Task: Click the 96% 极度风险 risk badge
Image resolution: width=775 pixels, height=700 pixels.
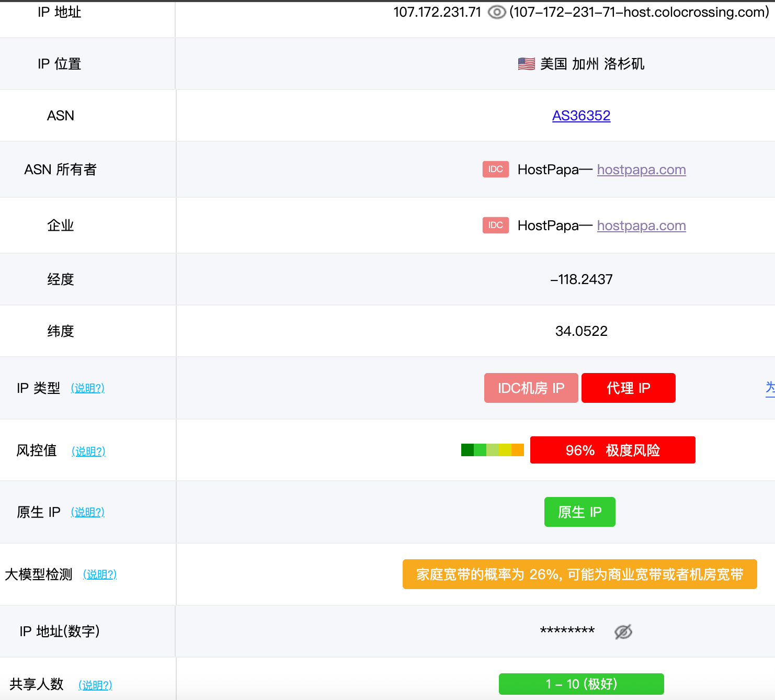Action: click(612, 450)
